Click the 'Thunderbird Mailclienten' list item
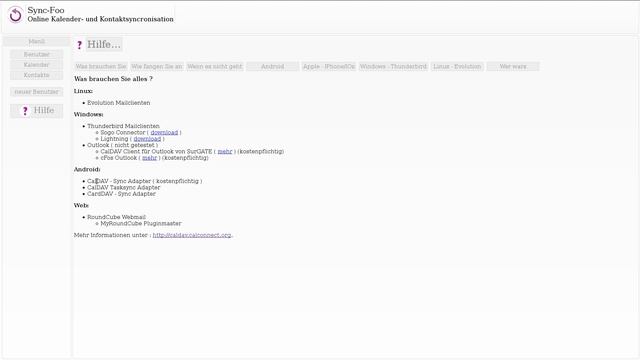This screenshot has width=640, height=360. [x=123, y=126]
